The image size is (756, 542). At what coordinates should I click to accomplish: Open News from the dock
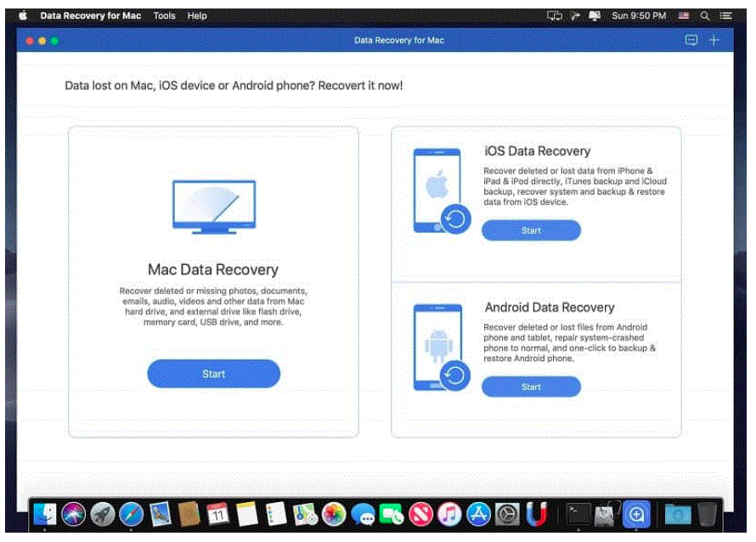420,515
